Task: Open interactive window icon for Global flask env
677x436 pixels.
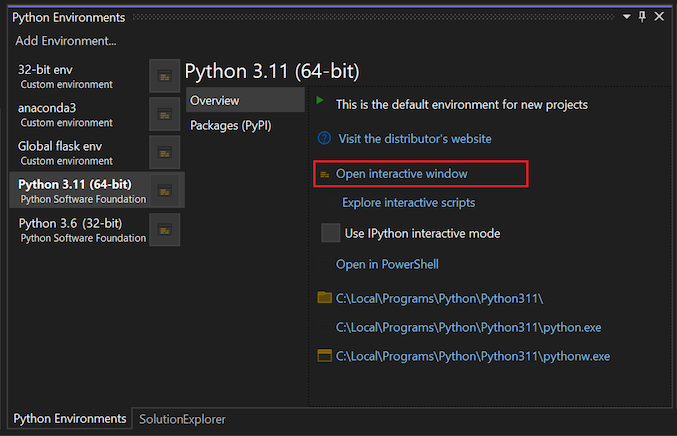Action: (x=165, y=153)
